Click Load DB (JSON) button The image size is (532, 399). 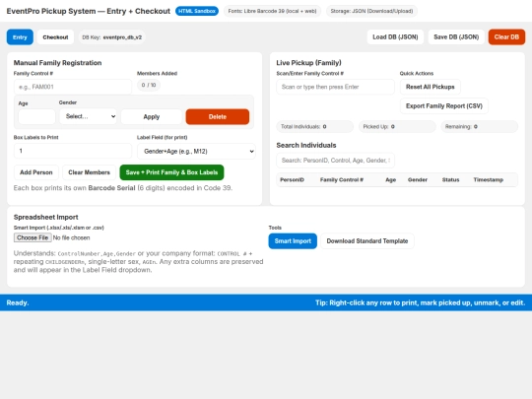pyautogui.click(x=395, y=37)
